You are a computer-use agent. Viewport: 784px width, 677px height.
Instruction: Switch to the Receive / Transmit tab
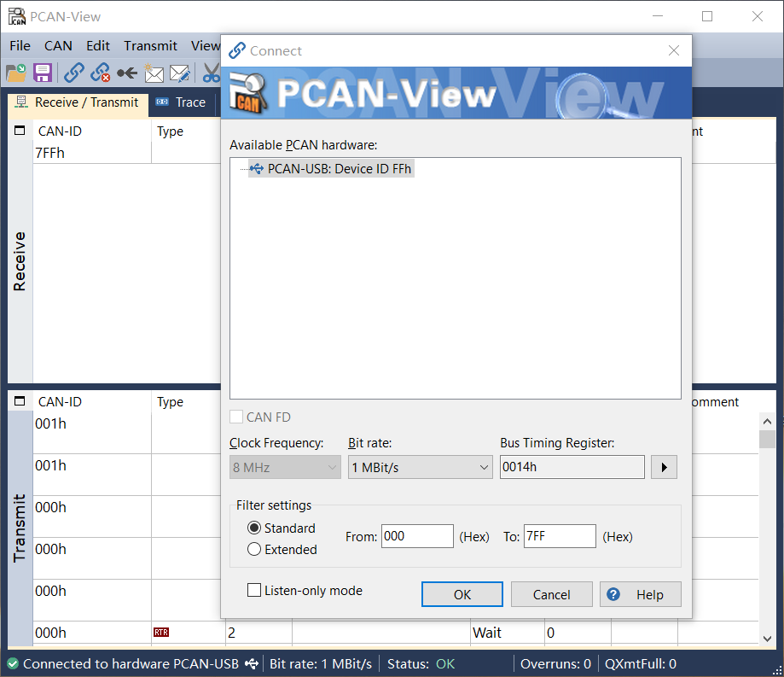pyautogui.click(x=78, y=102)
